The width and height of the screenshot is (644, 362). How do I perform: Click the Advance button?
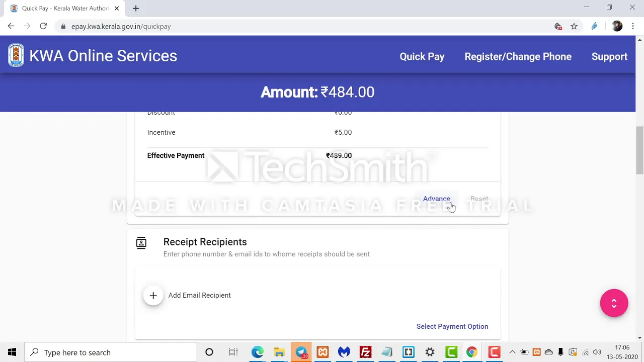(436, 199)
